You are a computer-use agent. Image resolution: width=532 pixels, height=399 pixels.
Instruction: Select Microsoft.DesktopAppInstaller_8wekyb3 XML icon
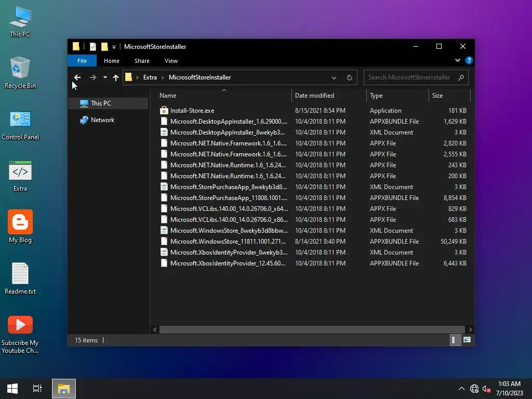point(164,132)
